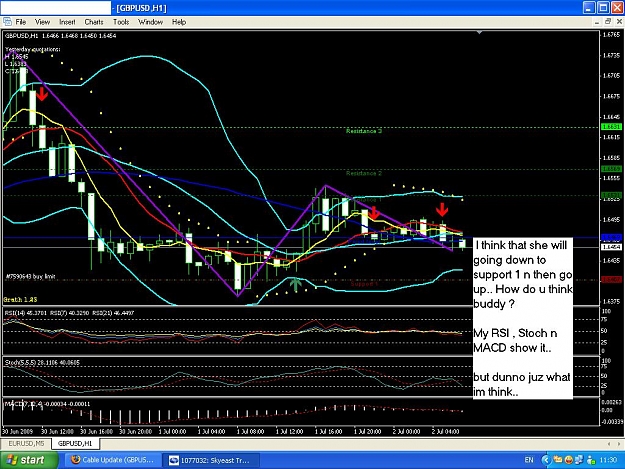Click the Yesterday quotations label
The image size is (625, 469).
[x=33, y=49]
